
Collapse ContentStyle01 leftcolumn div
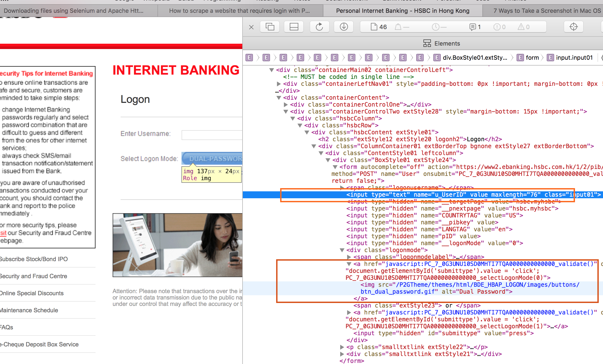[x=321, y=153]
